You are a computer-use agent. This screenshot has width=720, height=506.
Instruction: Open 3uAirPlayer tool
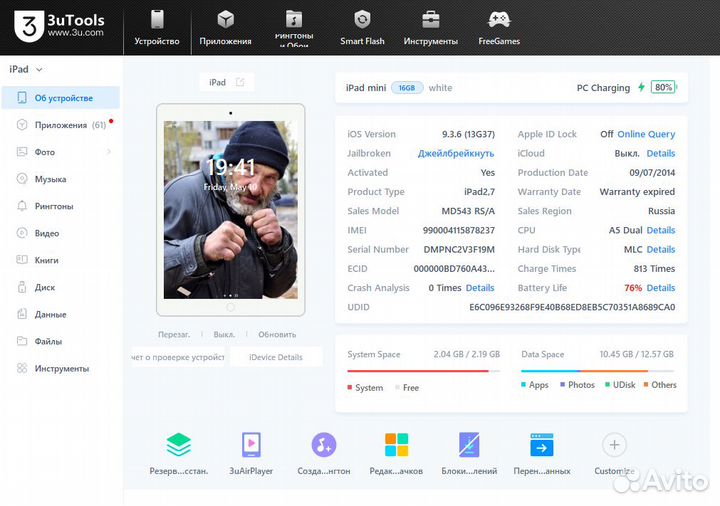point(251,453)
